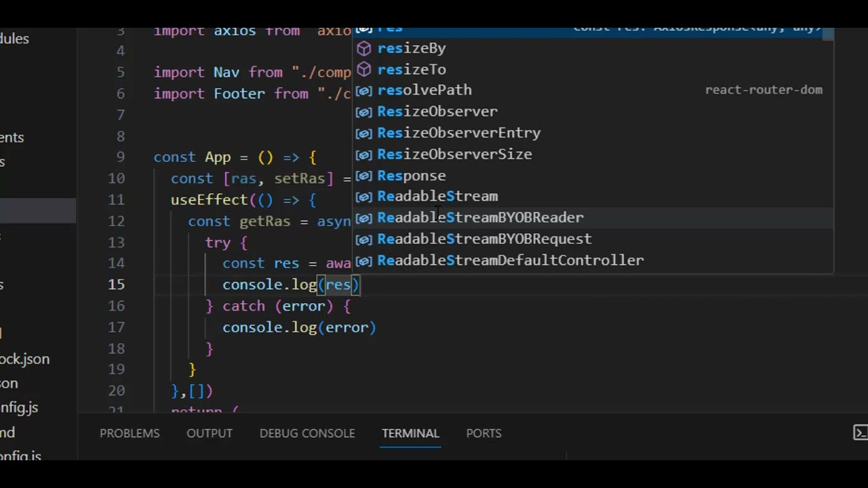Click 'setRas' on line 10

pos(299,178)
